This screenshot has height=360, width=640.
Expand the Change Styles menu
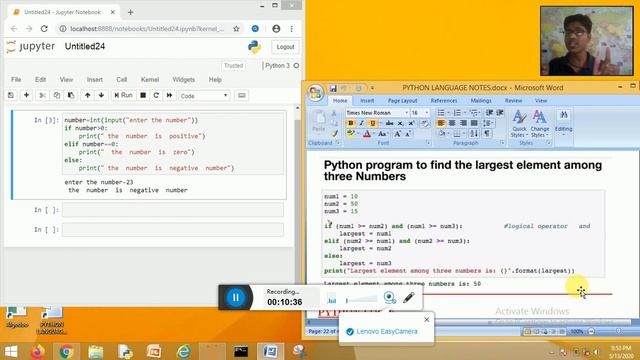[x=539, y=124]
